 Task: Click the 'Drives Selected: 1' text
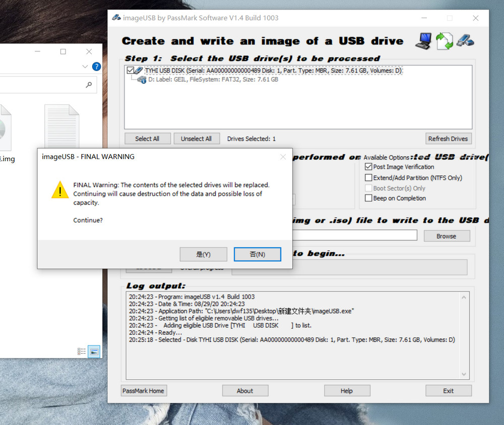point(251,139)
